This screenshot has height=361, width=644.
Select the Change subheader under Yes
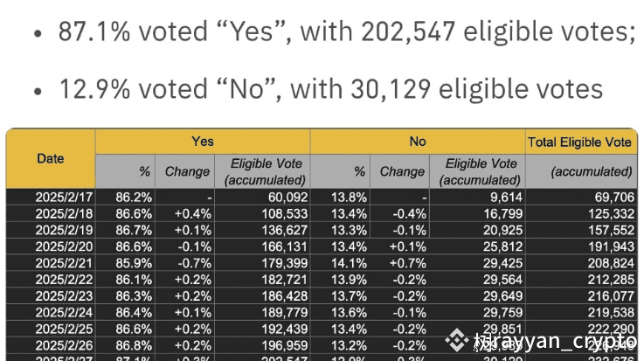click(x=185, y=171)
